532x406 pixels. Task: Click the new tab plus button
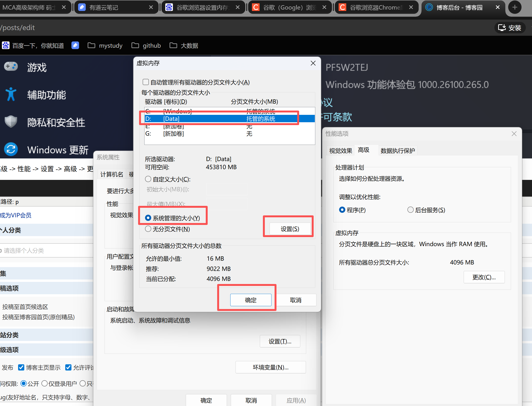pyautogui.click(x=515, y=7)
